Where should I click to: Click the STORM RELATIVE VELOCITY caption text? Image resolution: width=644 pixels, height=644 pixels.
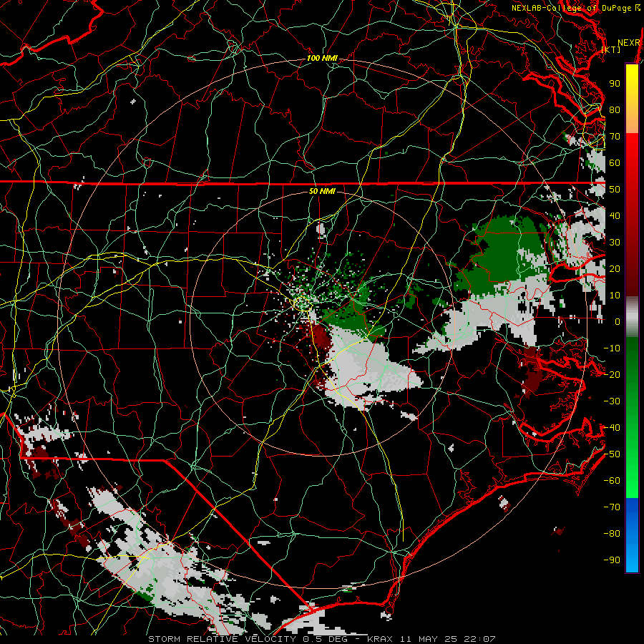(x=222, y=639)
